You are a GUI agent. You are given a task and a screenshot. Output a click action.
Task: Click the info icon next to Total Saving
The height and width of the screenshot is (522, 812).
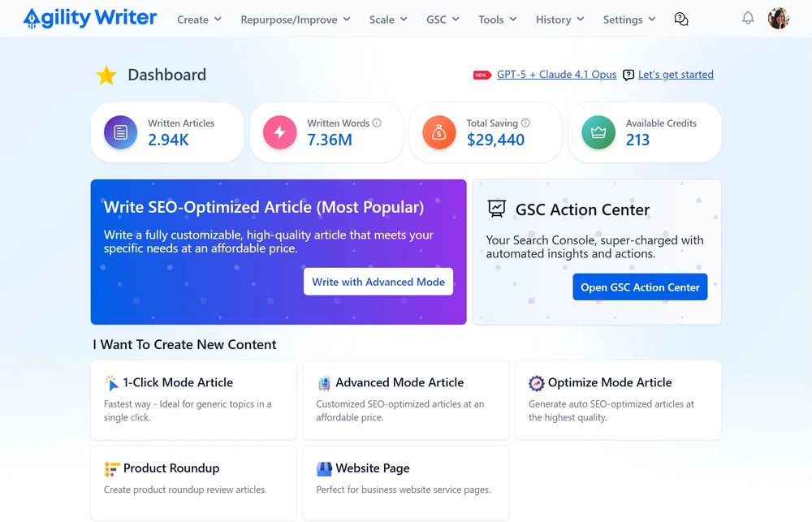pos(525,123)
